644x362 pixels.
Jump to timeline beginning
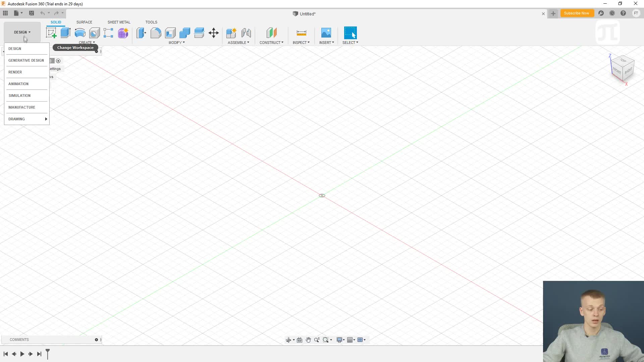coord(6,354)
